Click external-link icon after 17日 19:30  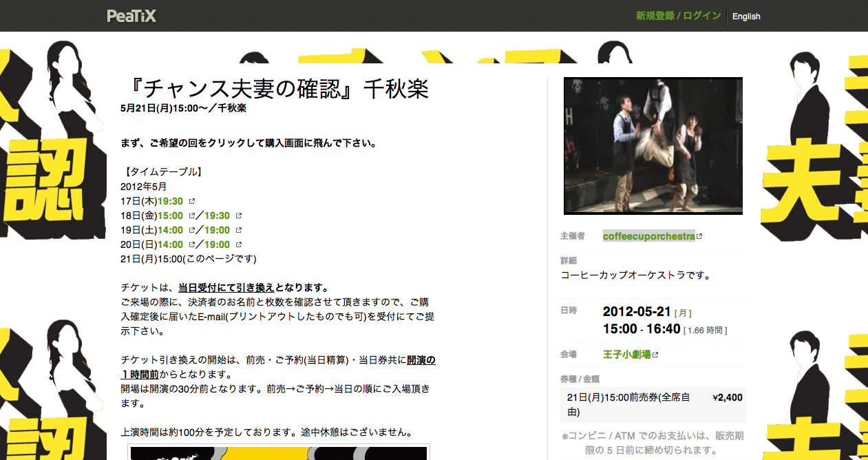(192, 201)
